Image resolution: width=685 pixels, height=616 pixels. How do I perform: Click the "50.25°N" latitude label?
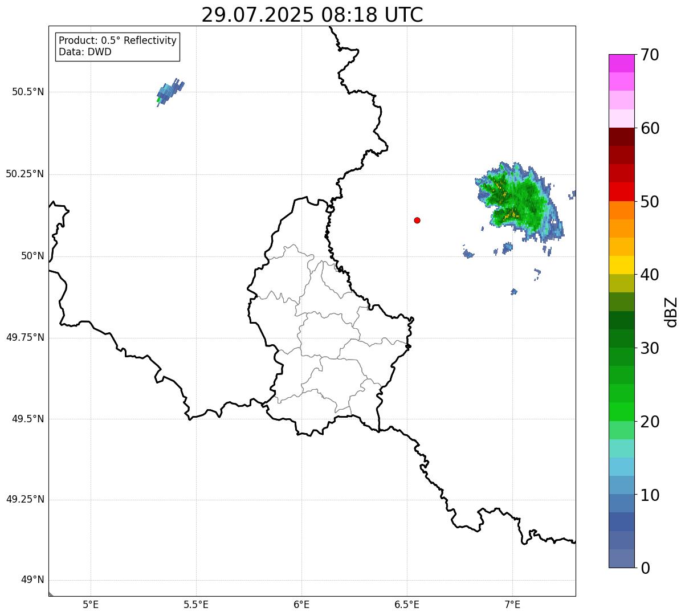[25, 174]
